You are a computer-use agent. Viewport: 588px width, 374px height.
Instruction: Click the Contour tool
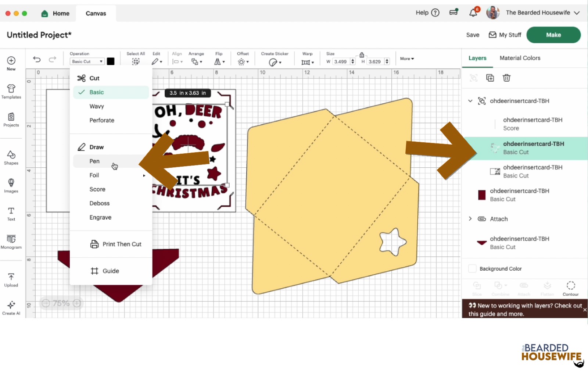click(570, 288)
